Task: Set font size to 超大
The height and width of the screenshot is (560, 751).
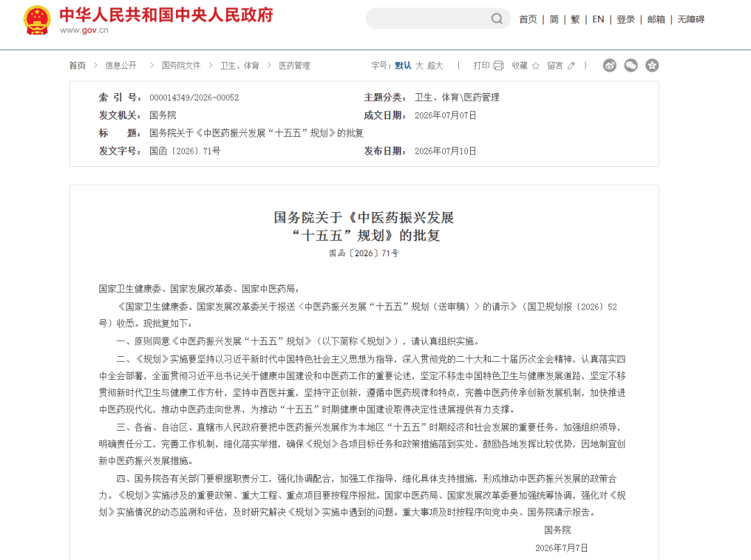Action: tap(435, 65)
